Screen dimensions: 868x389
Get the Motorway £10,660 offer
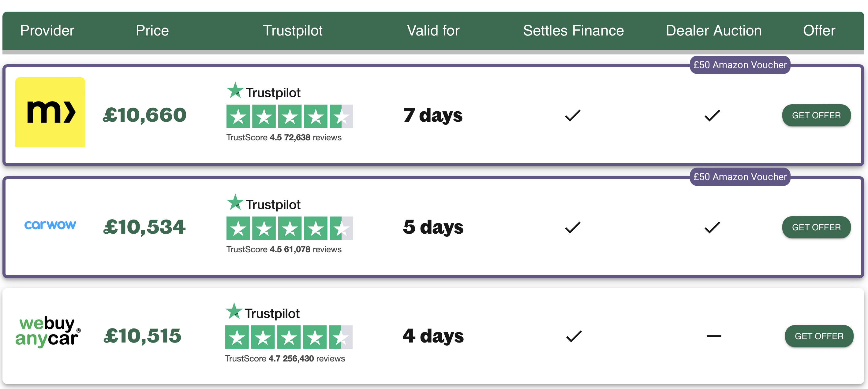[x=816, y=116]
